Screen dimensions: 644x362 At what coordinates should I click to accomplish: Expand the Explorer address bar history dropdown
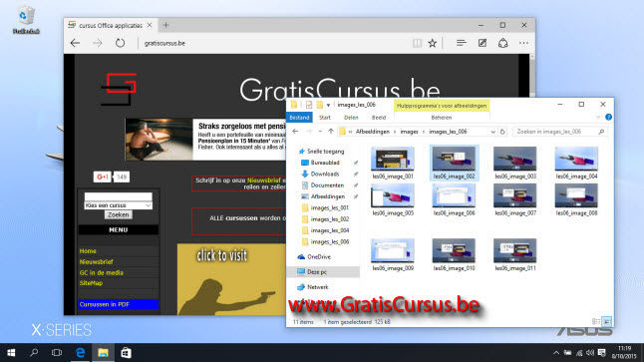click(492, 132)
